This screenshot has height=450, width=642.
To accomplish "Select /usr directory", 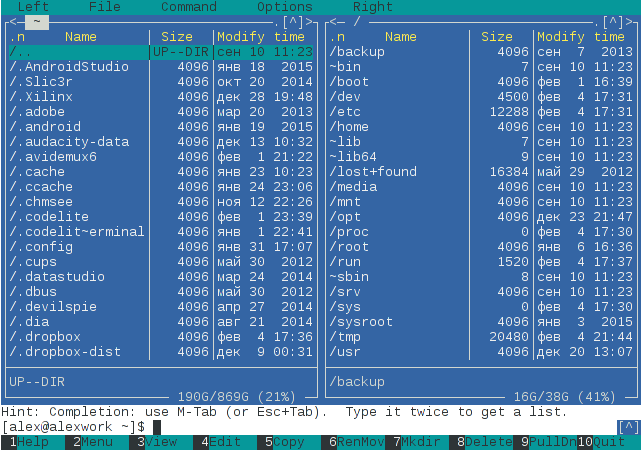I will tap(482, 352).
